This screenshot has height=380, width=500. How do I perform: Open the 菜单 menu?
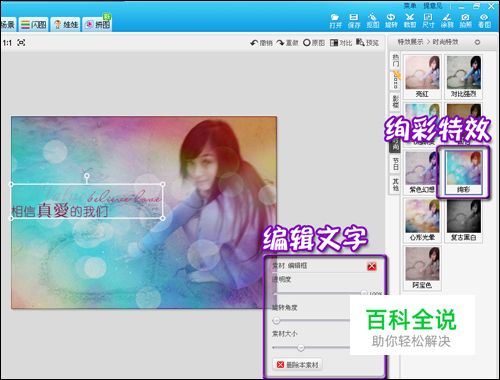[410, 6]
